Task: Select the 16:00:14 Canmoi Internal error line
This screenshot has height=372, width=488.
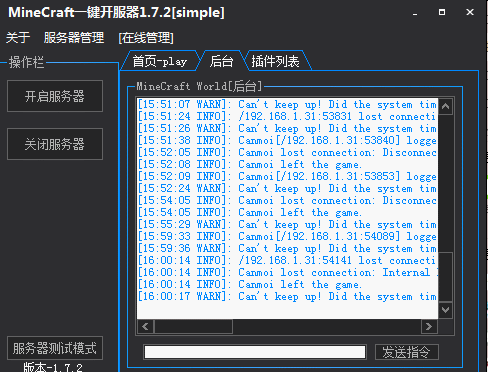Action: (287, 272)
